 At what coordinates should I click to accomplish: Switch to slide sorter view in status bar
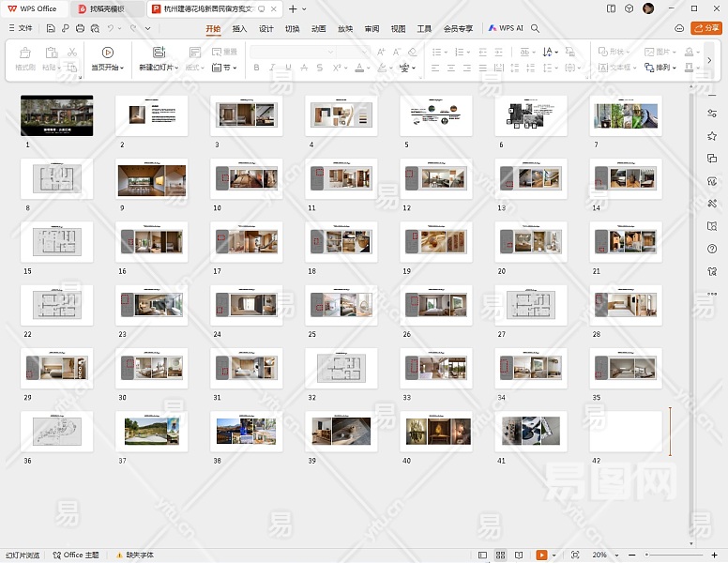[x=501, y=555]
